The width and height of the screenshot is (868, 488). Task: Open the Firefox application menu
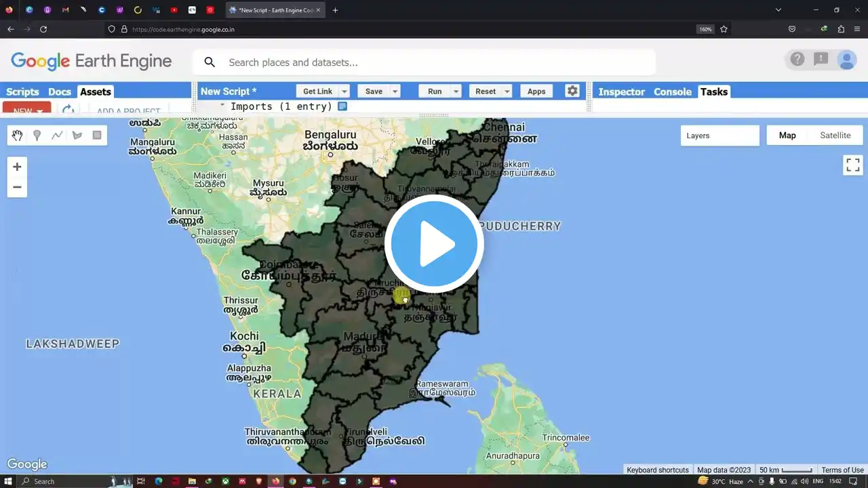pos(858,29)
